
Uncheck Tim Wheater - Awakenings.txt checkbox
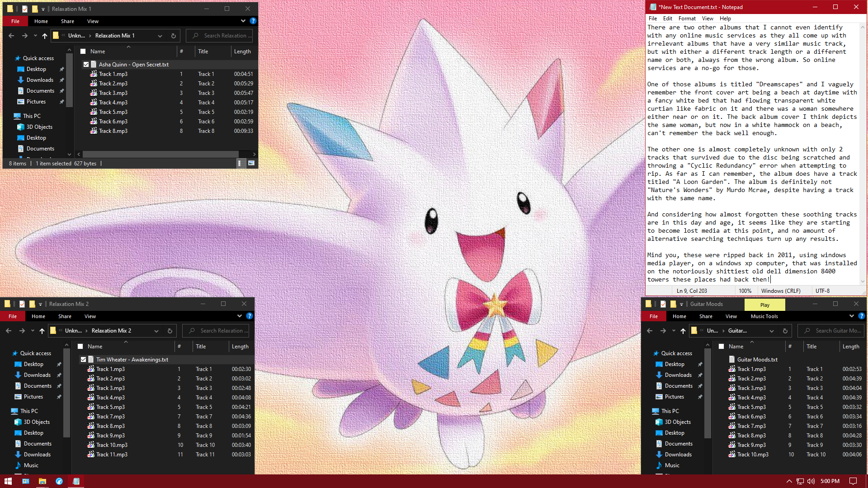click(83, 360)
